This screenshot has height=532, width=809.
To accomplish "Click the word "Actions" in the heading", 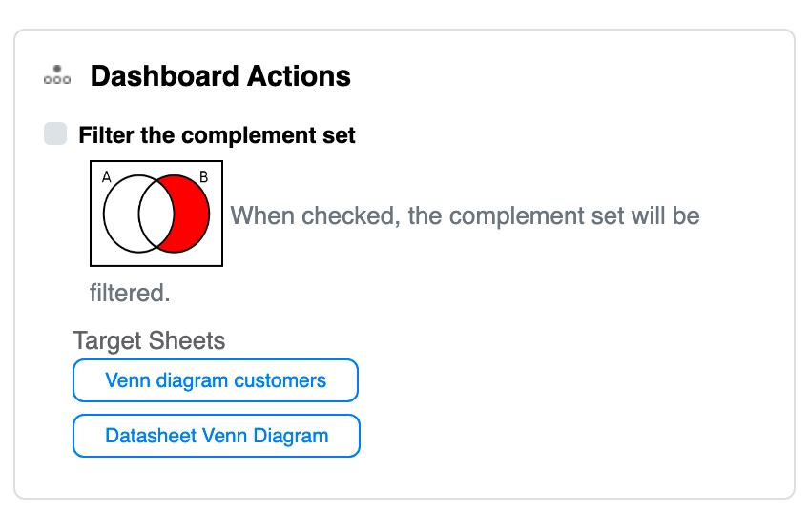I will 304,76.
